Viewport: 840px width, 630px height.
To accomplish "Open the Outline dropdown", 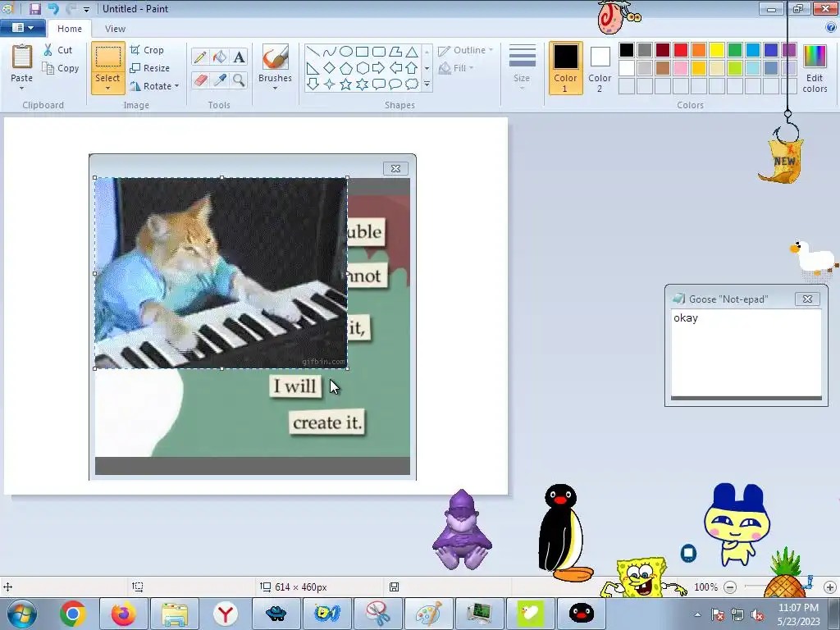I will pyautogui.click(x=465, y=50).
